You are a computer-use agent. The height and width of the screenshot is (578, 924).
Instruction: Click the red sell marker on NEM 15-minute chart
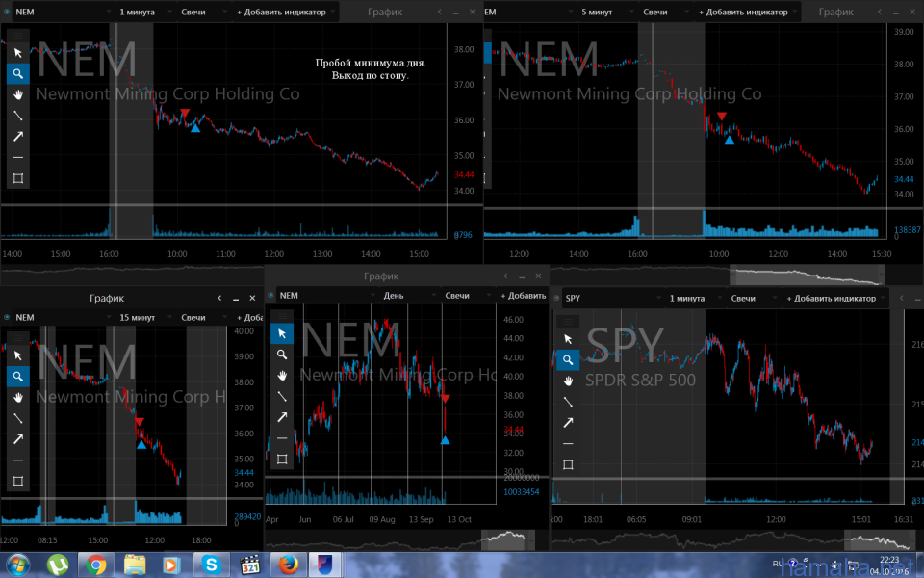[x=139, y=422]
